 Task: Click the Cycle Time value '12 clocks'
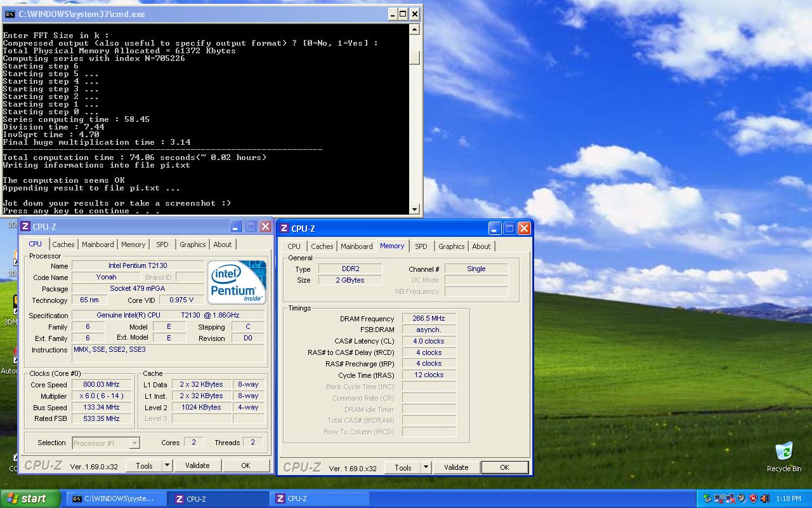click(x=429, y=375)
